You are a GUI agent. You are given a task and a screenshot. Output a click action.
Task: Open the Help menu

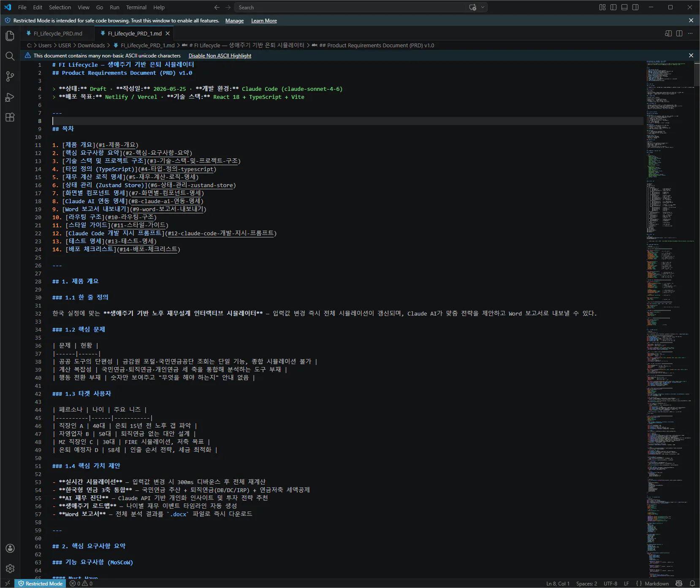159,7
